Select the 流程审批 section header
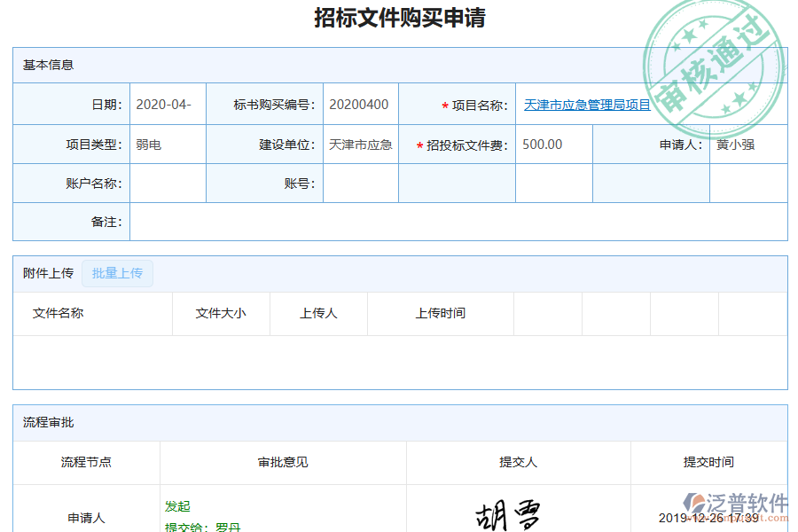This screenshot has width=798, height=532. 47,423
